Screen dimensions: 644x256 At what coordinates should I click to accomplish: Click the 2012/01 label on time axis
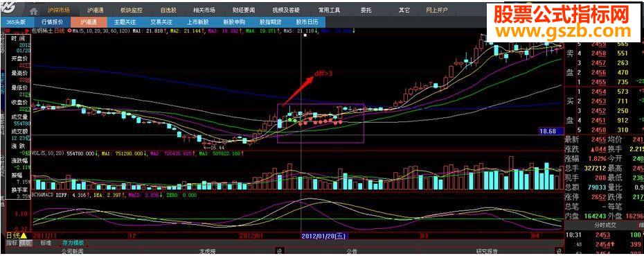[251, 237]
